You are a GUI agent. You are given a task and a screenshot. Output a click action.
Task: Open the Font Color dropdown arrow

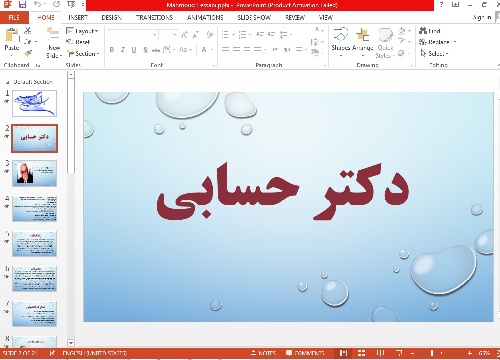coord(212,50)
